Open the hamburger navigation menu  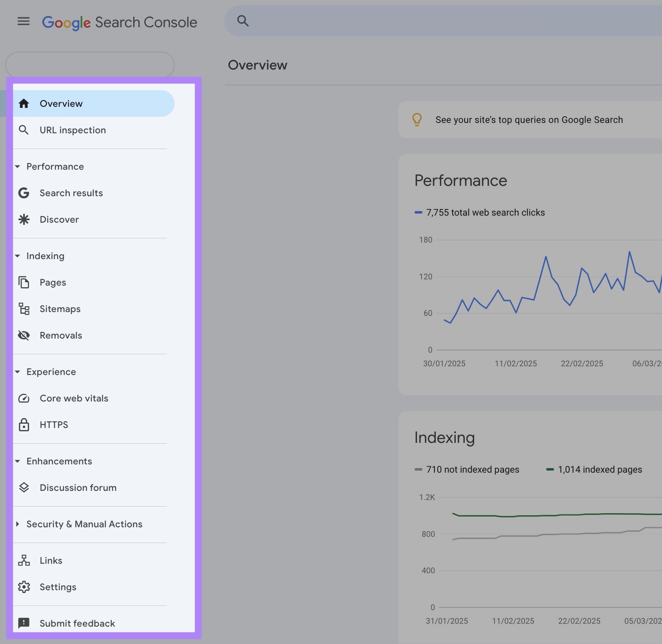pos(23,22)
